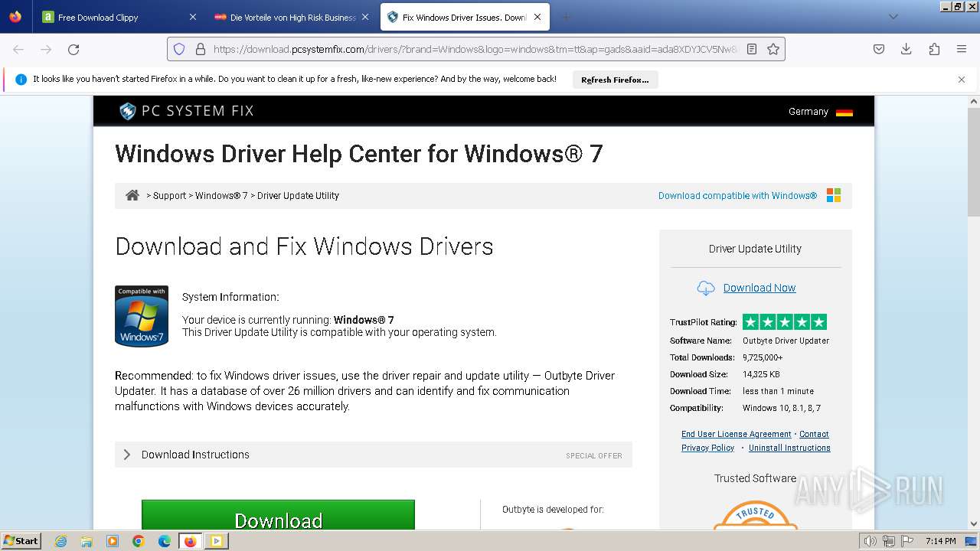Select the Fix Windows Driver Issues tab
This screenshot has width=980, height=551.
point(465,17)
